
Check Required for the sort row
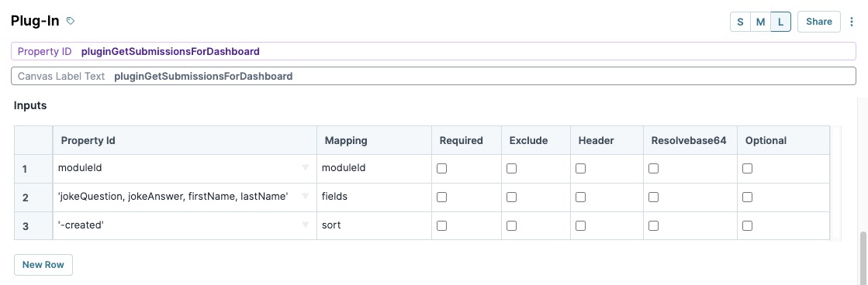(x=441, y=225)
